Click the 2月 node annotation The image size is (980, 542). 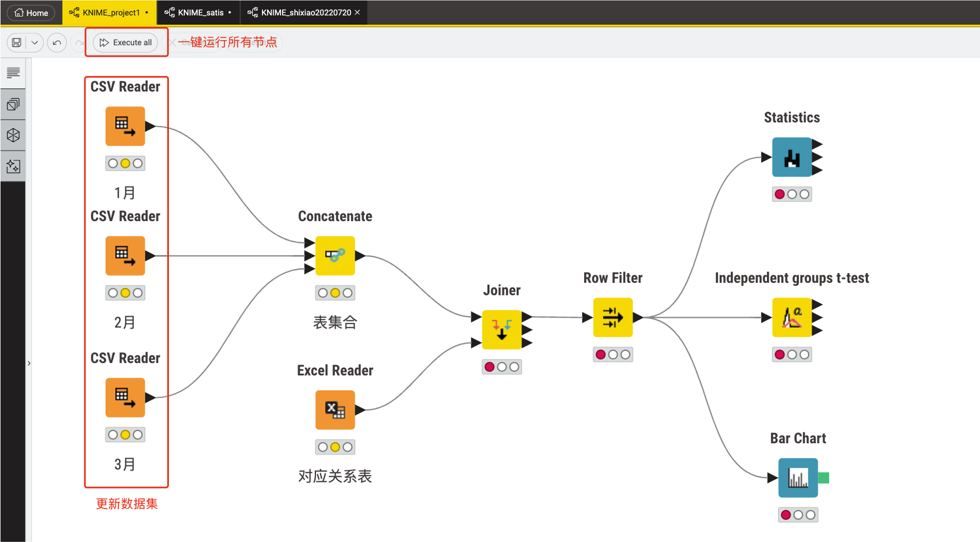(x=125, y=322)
